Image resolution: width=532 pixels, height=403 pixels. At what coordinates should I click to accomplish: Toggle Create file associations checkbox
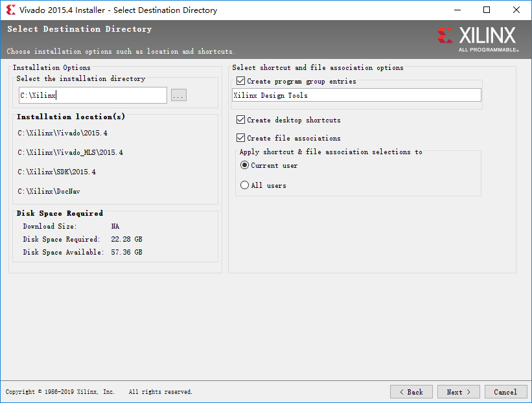point(240,138)
